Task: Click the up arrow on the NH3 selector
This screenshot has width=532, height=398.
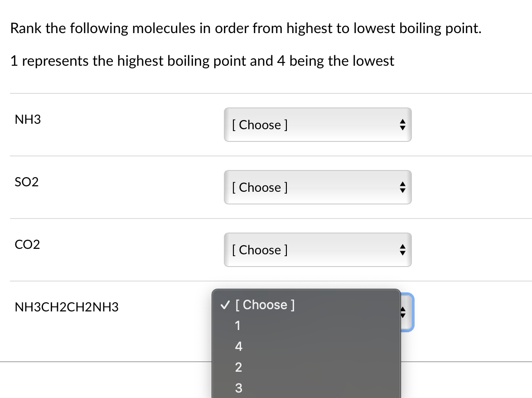Action: [x=402, y=121]
